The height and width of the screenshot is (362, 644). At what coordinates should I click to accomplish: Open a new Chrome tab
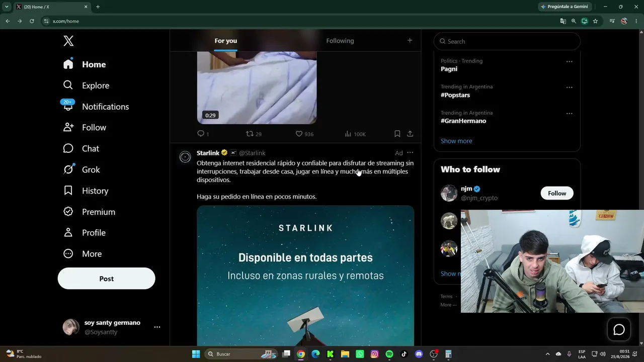(x=98, y=7)
